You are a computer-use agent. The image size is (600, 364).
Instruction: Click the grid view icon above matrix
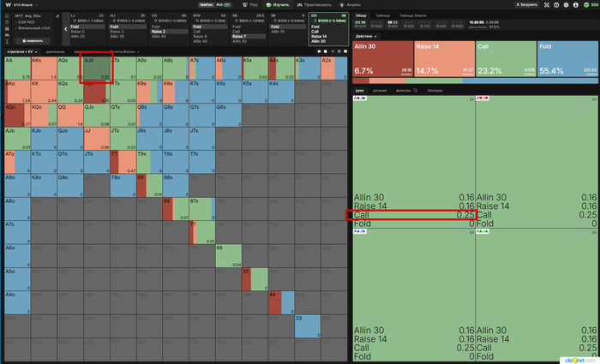(339, 51)
